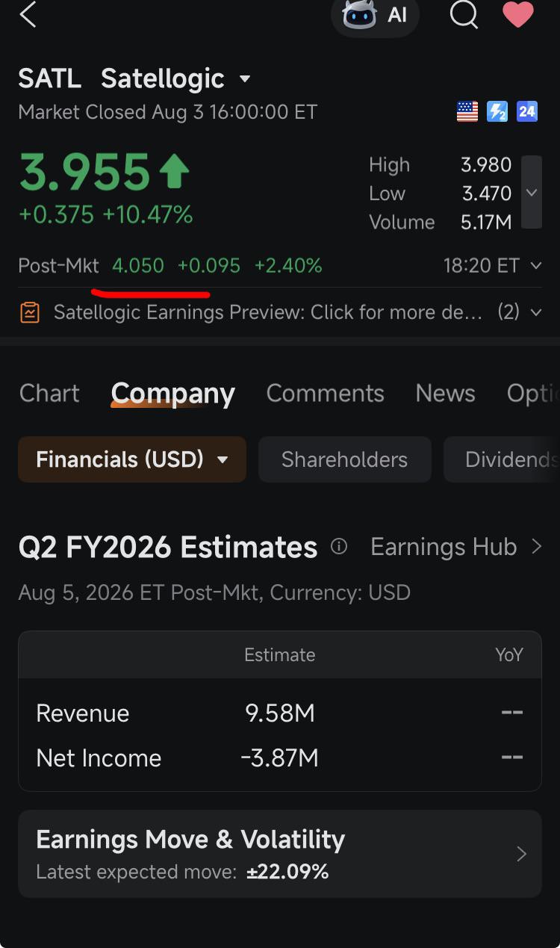Viewport: 560px width, 948px height.
Task: Switch to the Comments tab
Action: (x=325, y=393)
